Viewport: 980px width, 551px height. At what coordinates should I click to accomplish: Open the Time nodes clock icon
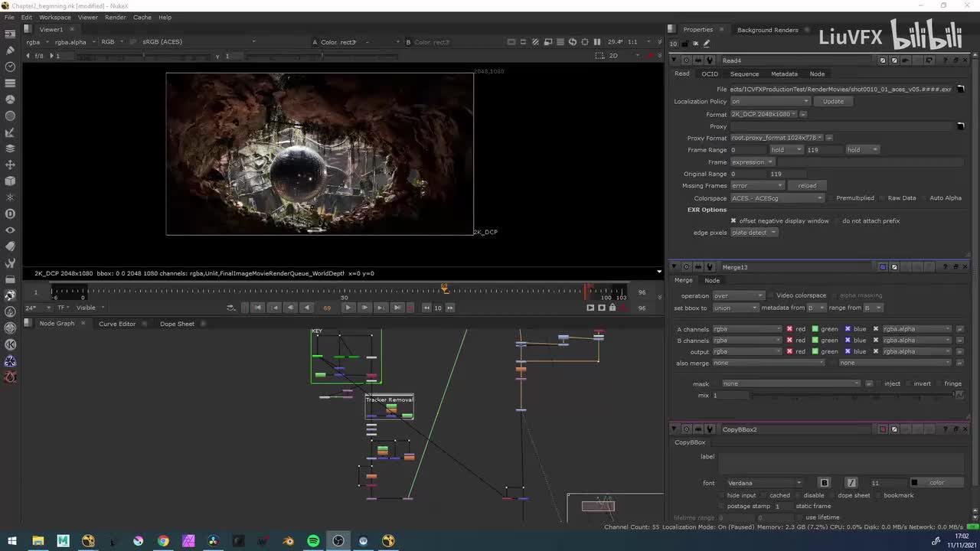[x=10, y=67]
